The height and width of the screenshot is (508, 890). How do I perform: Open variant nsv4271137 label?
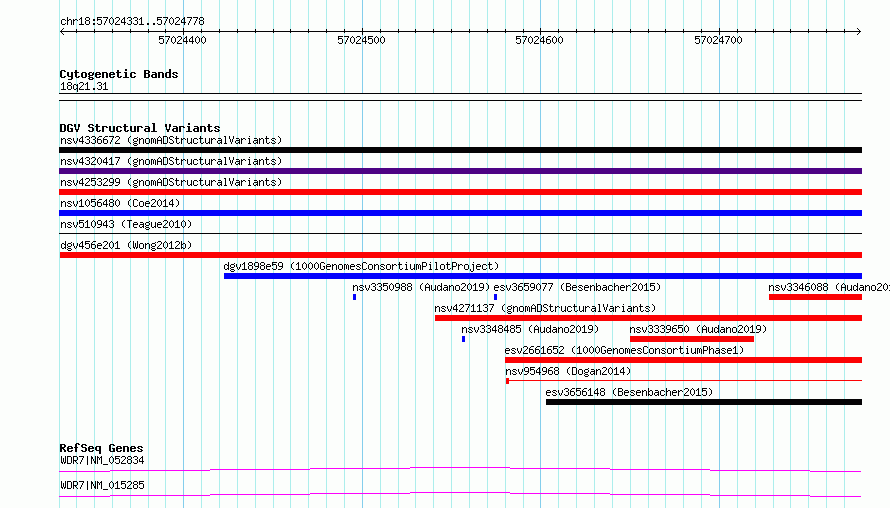click(545, 308)
